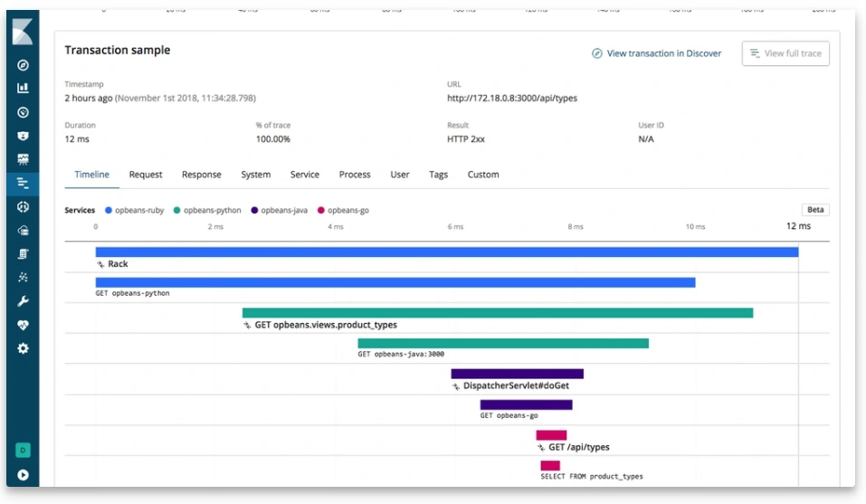Open Management gear sidebar icon

pos(23,348)
